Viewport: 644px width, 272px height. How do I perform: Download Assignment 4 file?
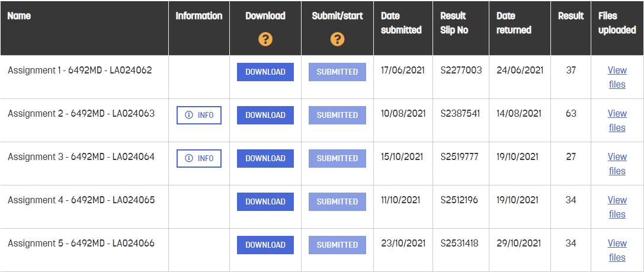tap(265, 201)
